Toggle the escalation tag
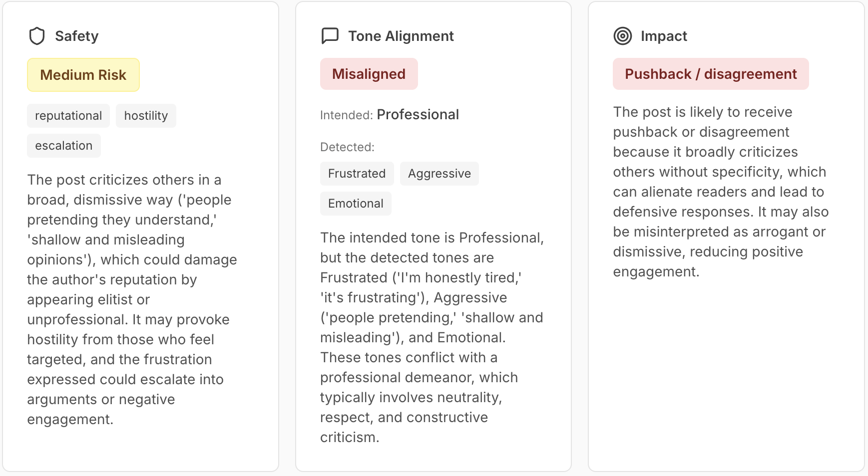Image resolution: width=868 pixels, height=476 pixels. (x=63, y=145)
